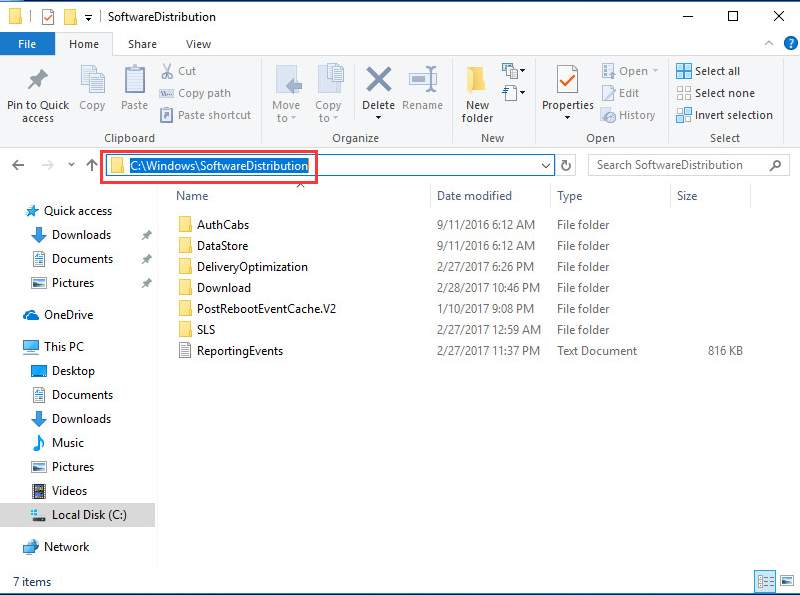Click the Search SoftwareDistribution box
This screenshot has height=595, width=800.
tap(688, 165)
